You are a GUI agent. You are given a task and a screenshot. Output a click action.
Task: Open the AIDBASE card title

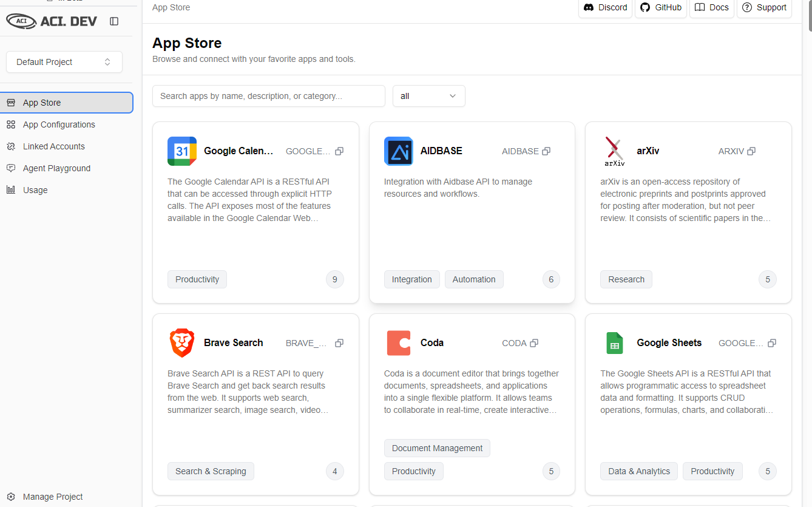[441, 151]
